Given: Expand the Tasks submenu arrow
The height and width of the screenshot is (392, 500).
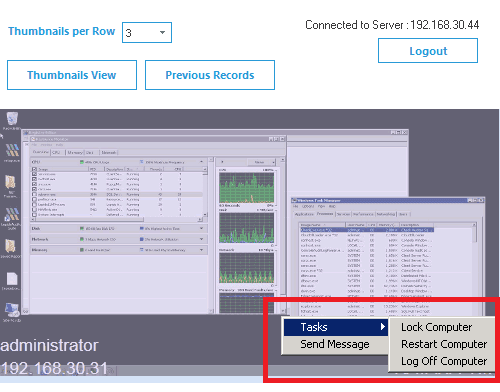Looking at the screenshot, I should tap(383, 327).
